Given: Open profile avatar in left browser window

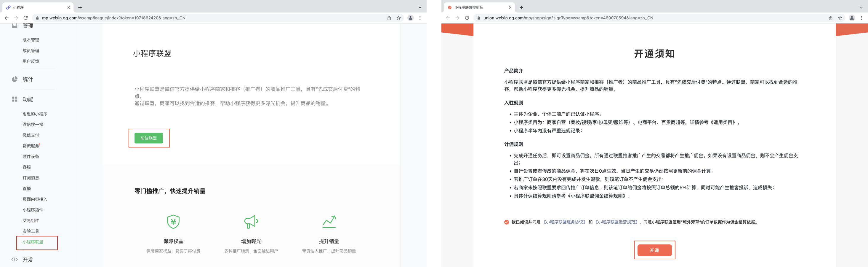Looking at the screenshot, I should click(410, 18).
